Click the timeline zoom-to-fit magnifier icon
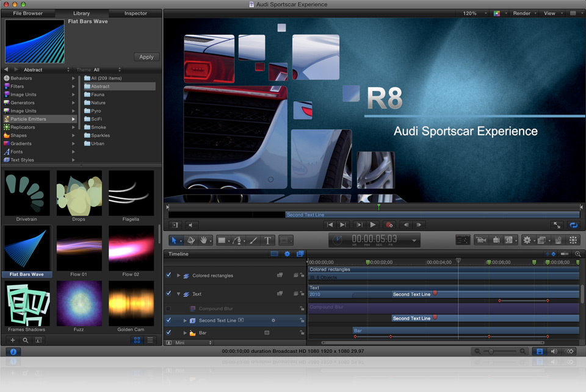This screenshot has height=392, width=586. click(578, 254)
